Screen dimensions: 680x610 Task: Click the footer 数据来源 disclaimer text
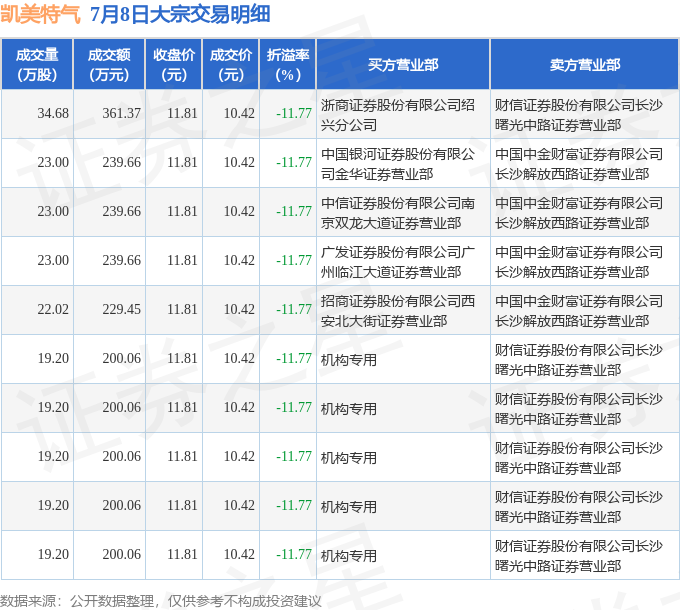click(x=161, y=601)
